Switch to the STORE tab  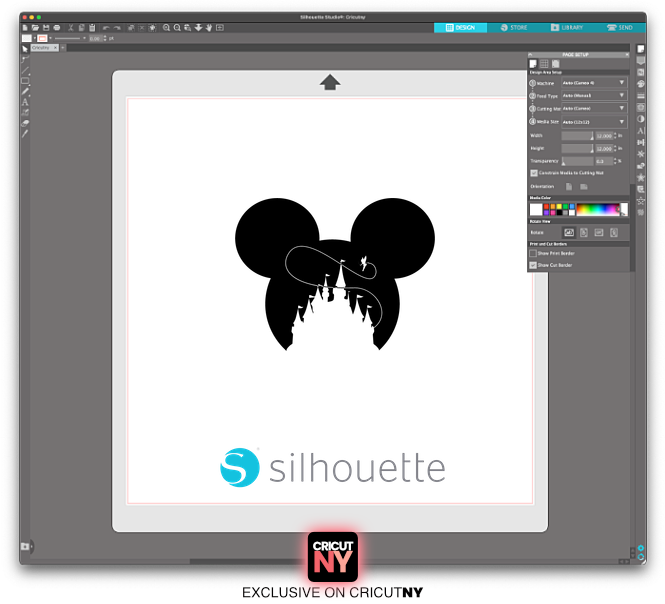[x=514, y=28]
